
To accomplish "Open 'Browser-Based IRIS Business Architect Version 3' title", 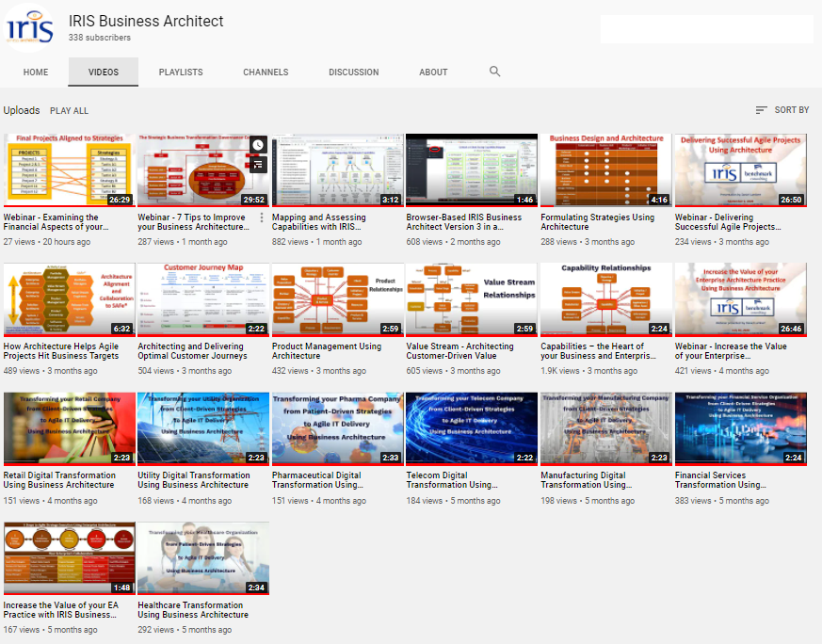I will (464, 221).
